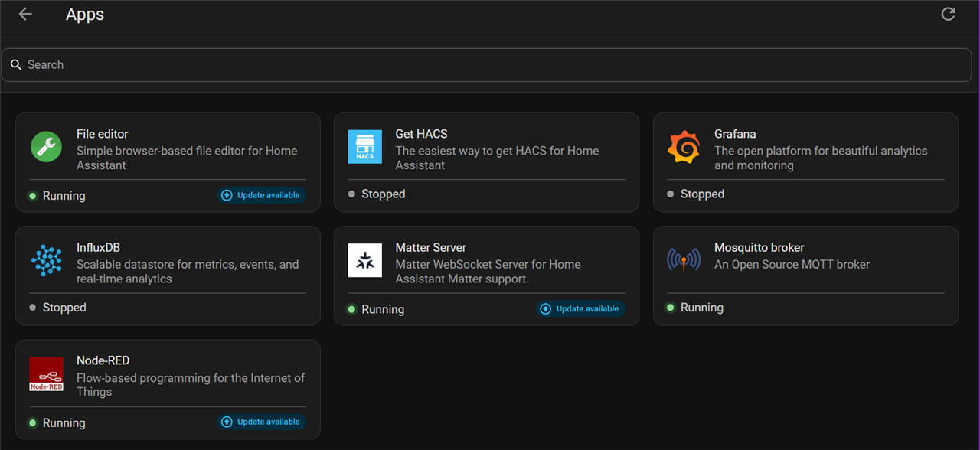This screenshot has width=980, height=450.
Task: Click the Mosquitto broker antenna icon
Action: click(683, 260)
